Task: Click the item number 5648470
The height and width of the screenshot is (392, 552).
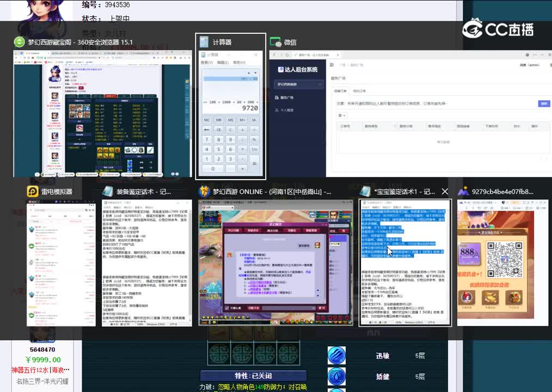Action: [x=42, y=350]
